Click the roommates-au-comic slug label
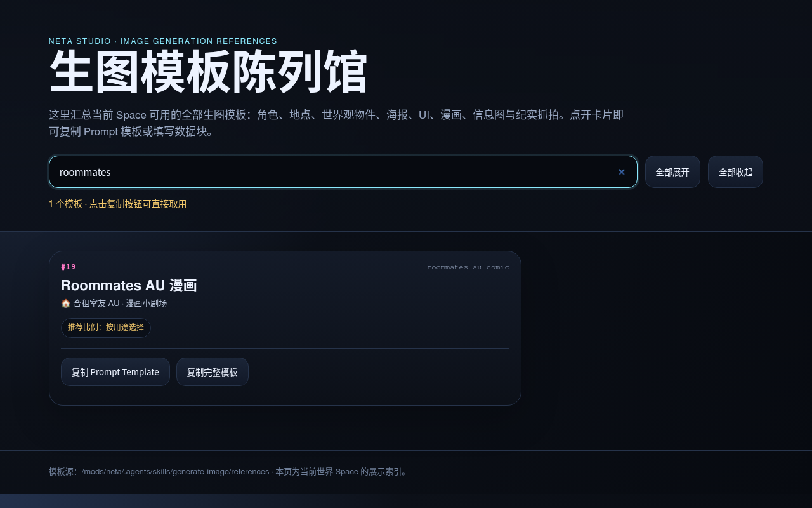The image size is (812, 508). (x=468, y=267)
